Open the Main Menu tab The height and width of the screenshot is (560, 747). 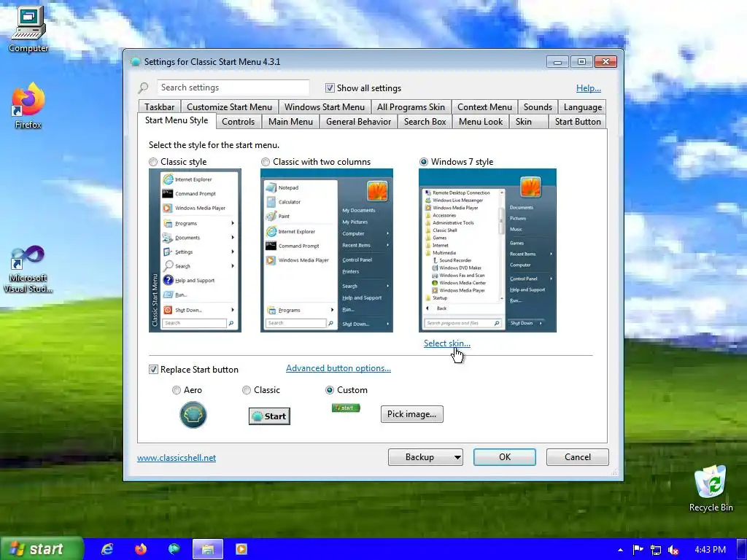pyautogui.click(x=290, y=122)
